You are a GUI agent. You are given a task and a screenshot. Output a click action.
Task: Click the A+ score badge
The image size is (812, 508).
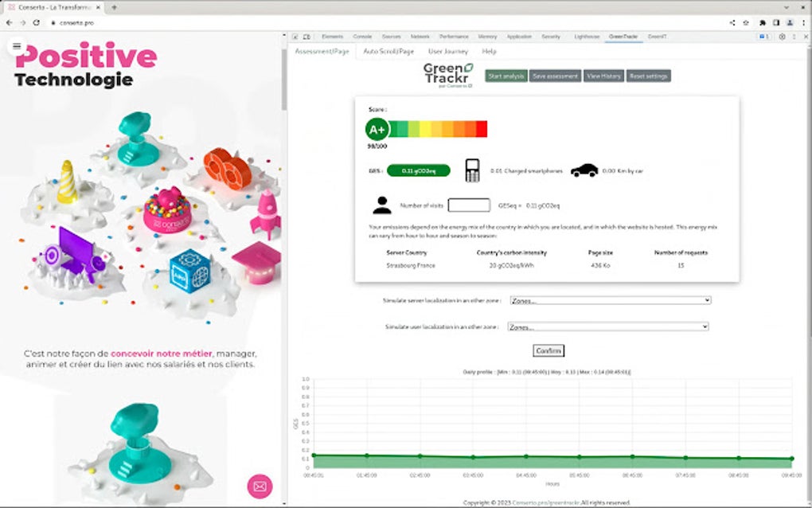377,130
